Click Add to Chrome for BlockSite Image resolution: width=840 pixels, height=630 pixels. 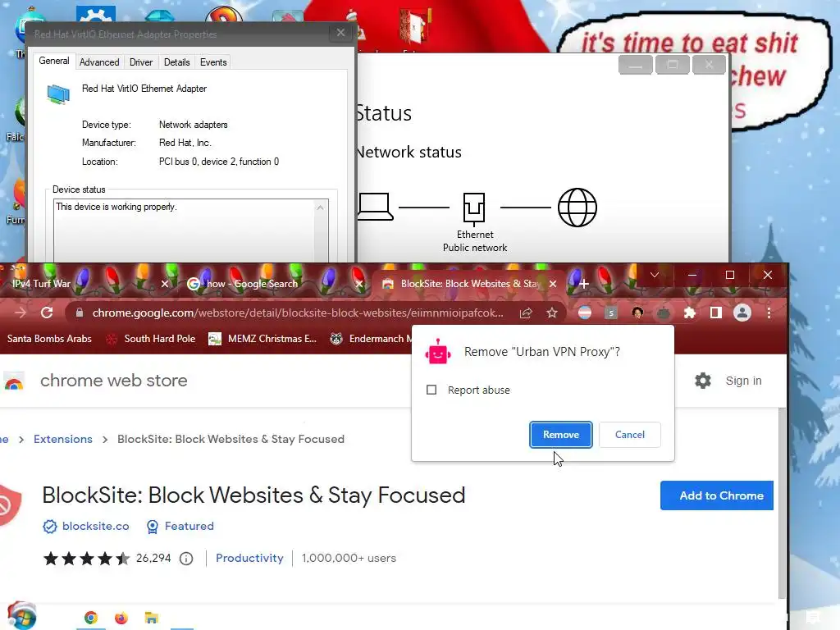[717, 495]
